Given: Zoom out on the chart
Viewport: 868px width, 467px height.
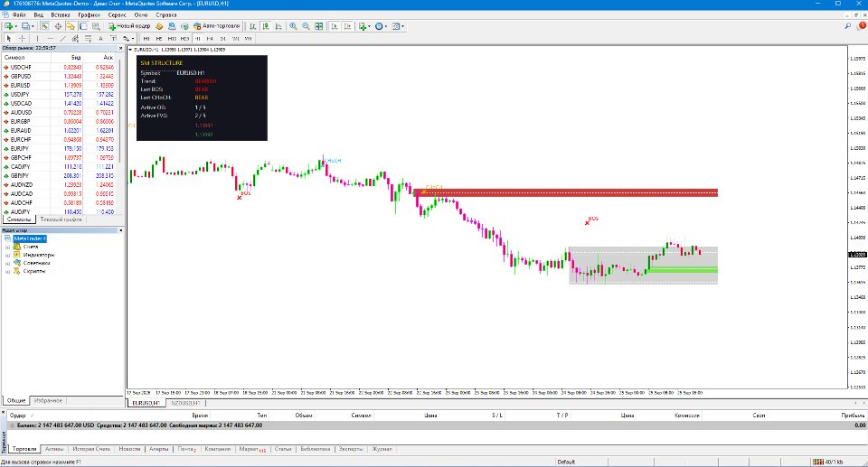Looking at the screenshot, I should point(306,26).
